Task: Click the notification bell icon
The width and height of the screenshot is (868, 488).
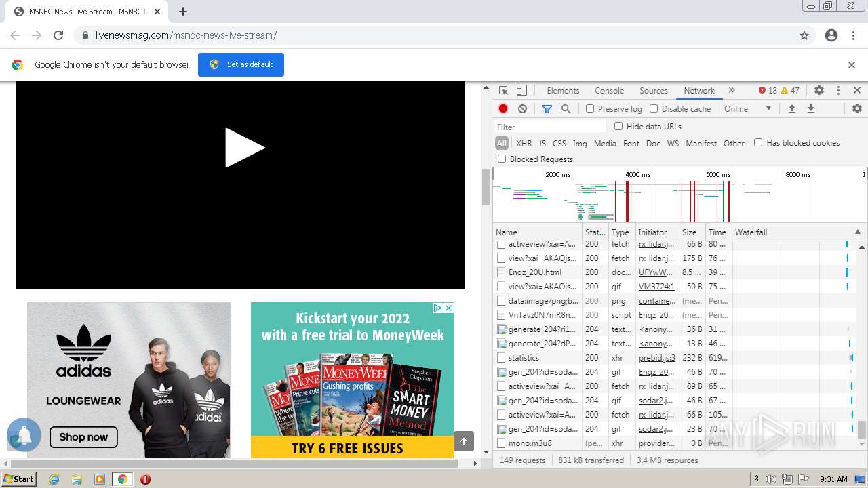Action: coord(24,434)
